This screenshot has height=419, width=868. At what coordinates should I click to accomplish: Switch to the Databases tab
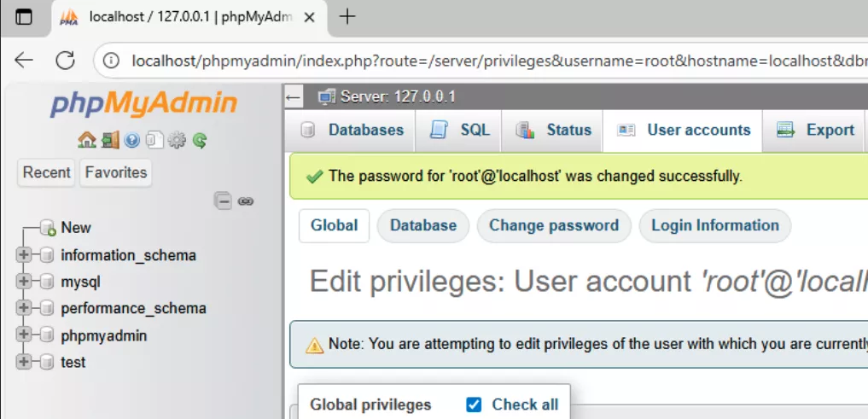coord(352,130)
